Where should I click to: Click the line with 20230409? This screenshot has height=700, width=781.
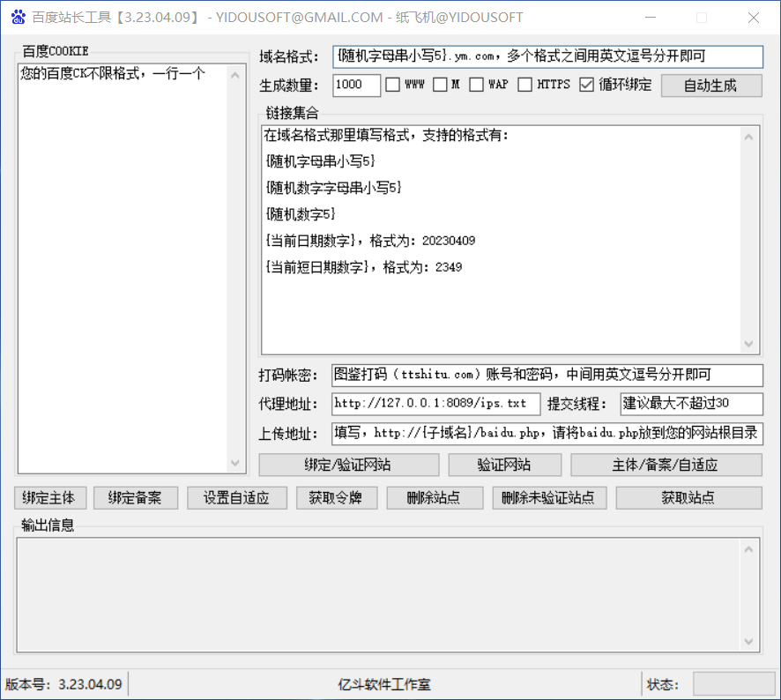point(369,241)
